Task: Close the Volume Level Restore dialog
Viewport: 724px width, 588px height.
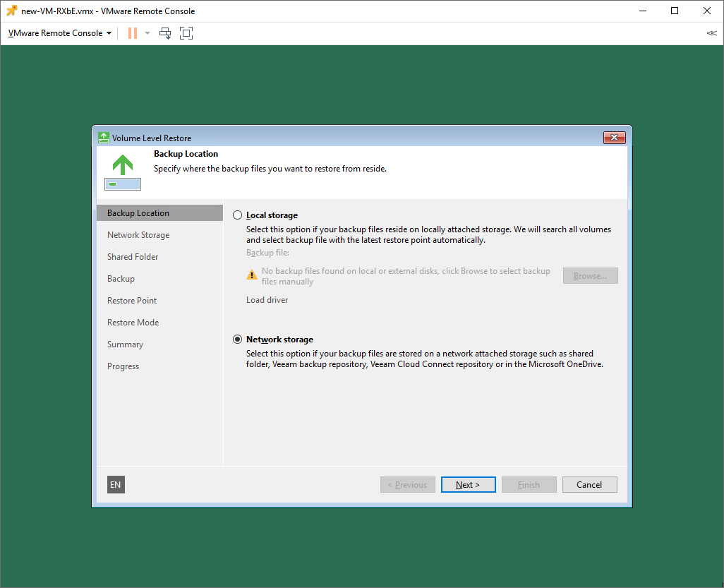Action: tap(614, 137)
